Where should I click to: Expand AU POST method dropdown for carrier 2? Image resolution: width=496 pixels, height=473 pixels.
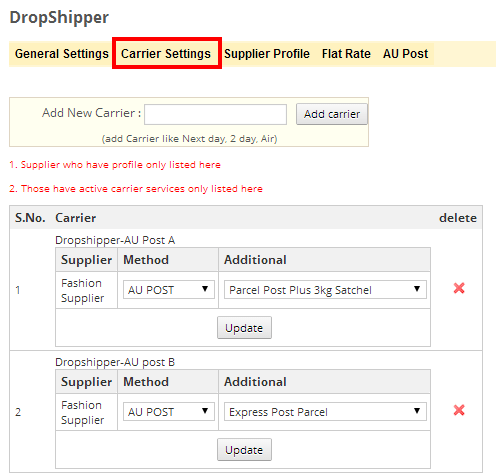pyautogui.click(x=169, y=412)
